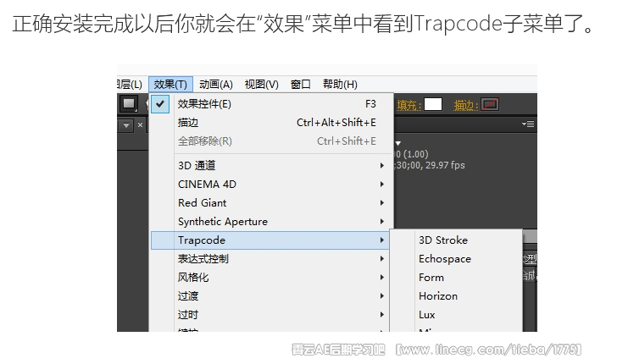This screenshot has height=364, width=617.
Task: Open the 窗口 menu
Action: [x=301, y=85]
